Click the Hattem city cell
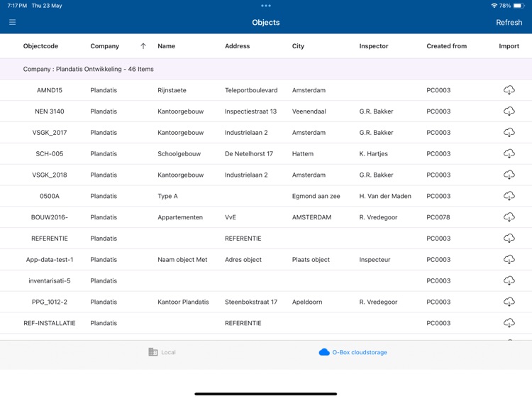 [303, 153]
